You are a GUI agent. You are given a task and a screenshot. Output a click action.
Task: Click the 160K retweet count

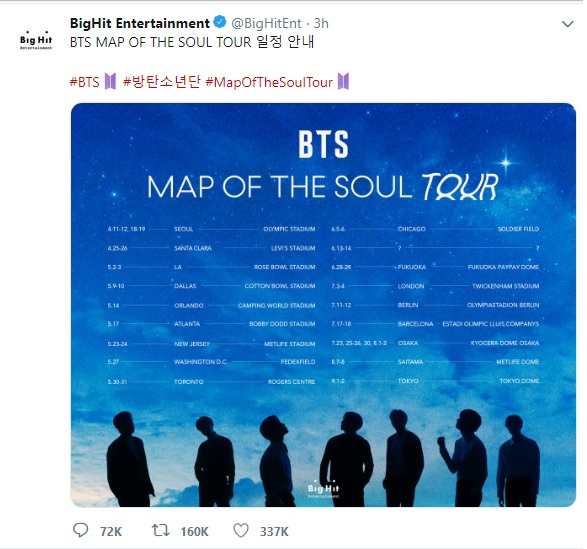click(x=194, y=531)
